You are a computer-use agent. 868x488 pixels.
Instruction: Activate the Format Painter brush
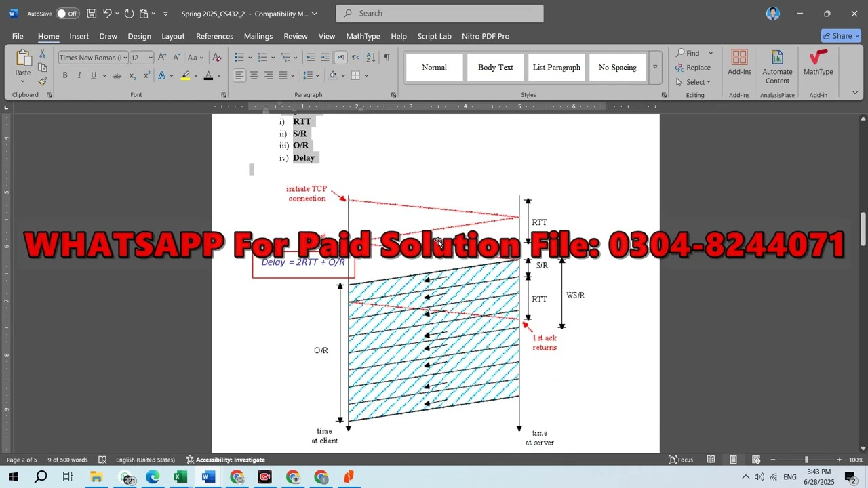pos(42,82)
